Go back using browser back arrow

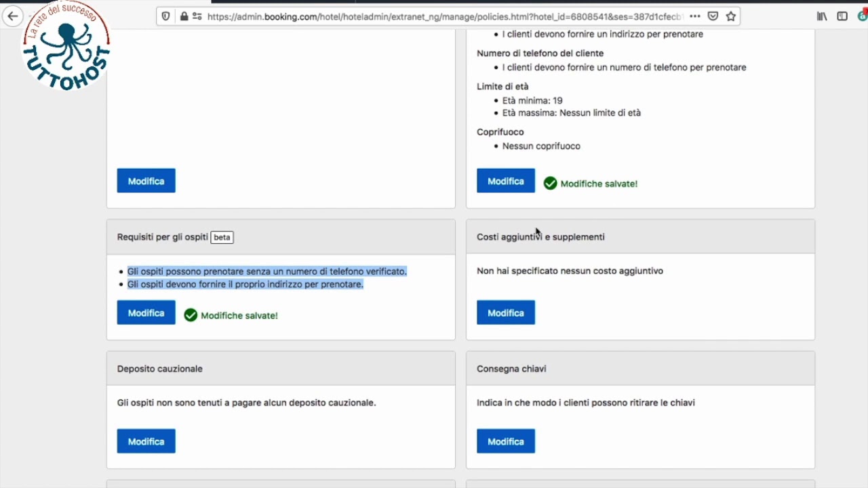click(x=13, y=16)
